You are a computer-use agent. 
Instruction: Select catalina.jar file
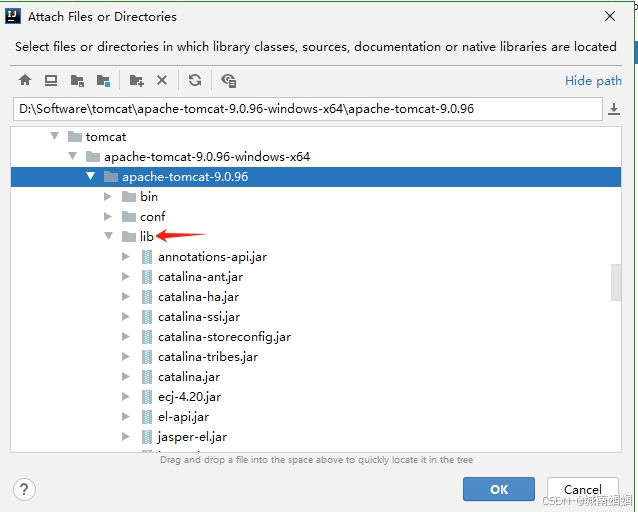(x=316, y=377)
